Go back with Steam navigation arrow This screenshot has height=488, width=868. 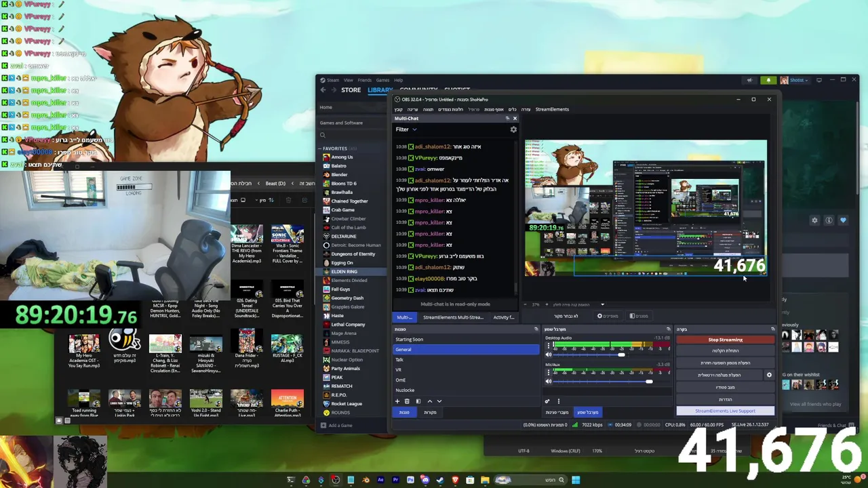click(x=323, y=90)
